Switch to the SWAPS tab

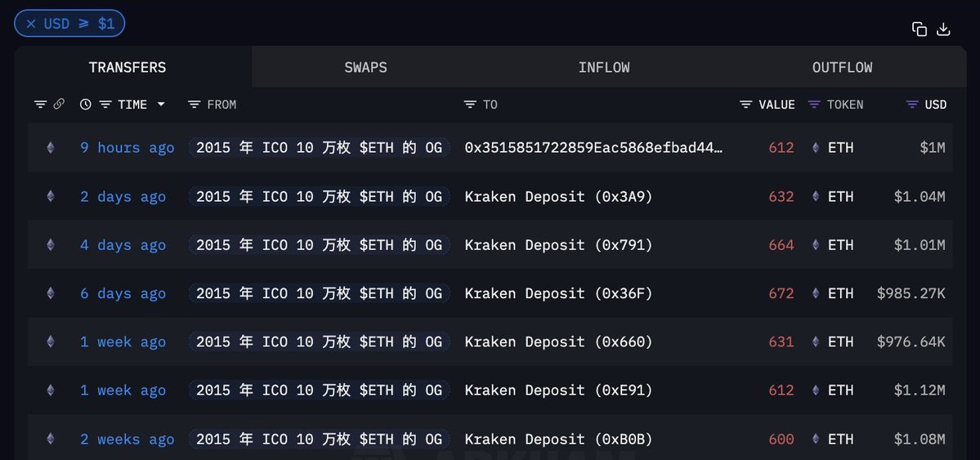(x=365, y=67)
